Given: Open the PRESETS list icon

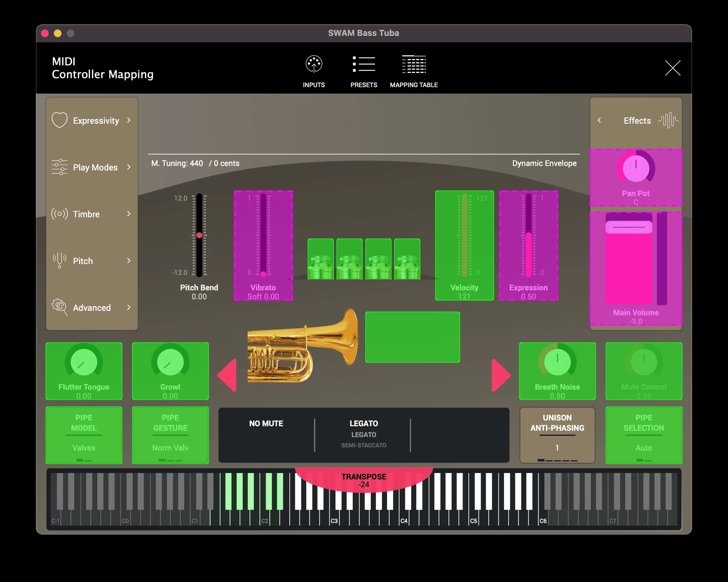Looking at the screenshot, I should pyautogui.click(x=364, y=64).
